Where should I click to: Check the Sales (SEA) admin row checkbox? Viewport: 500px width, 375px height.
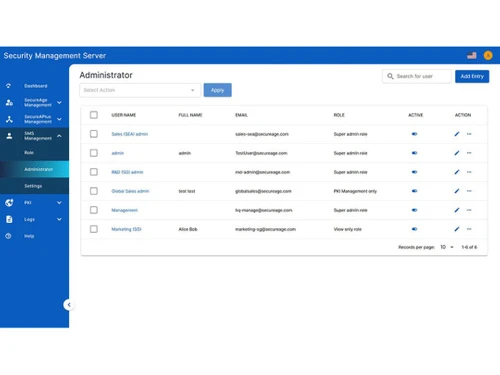(x=94, y=134)
